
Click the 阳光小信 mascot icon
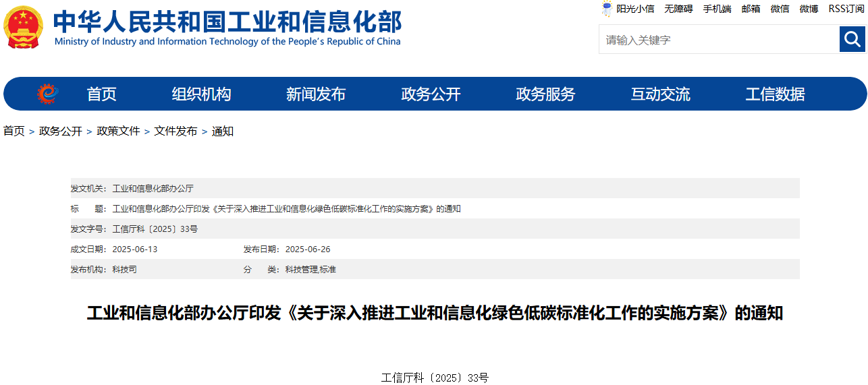pyautogui.click(x=607, y=9)
